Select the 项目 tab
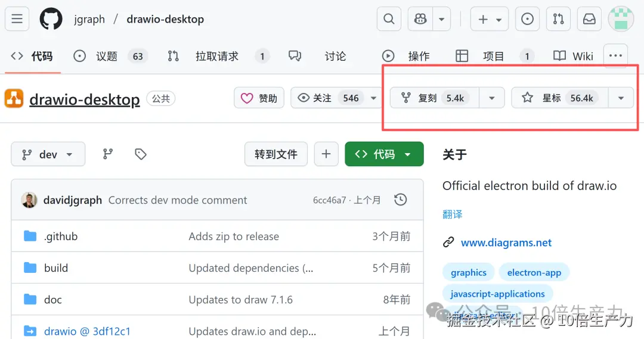The width and height of the screenshot is (644, 339). click(x=495, y=56)
